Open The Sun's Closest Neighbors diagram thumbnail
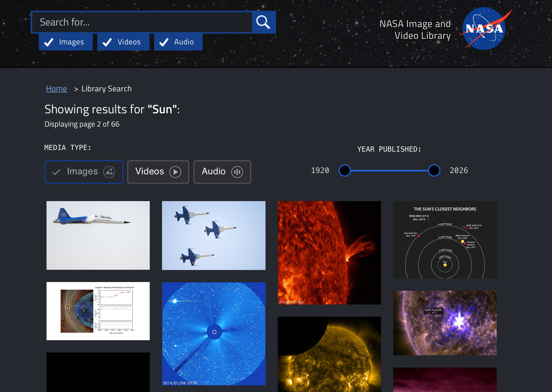 pyautogui.click(x=445, y=240)
